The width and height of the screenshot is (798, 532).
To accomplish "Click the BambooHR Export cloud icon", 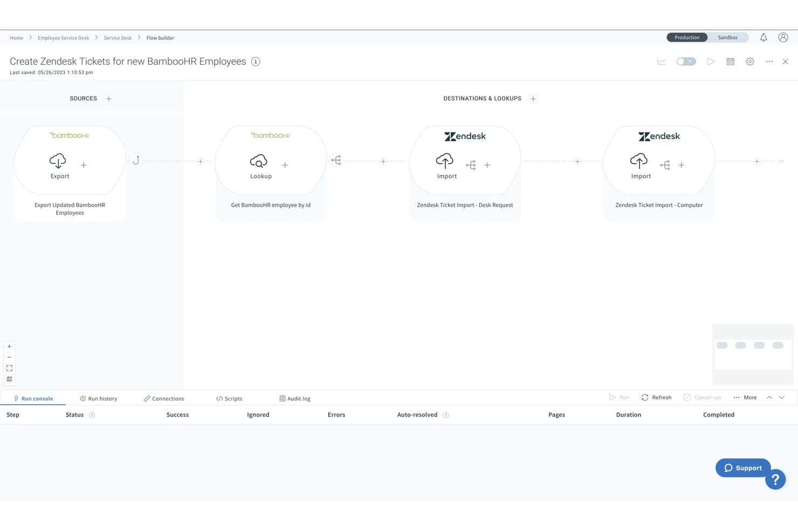I will point(58,161).
